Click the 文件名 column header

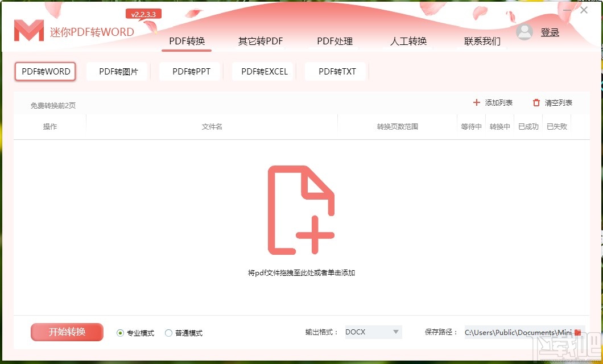coord(212,126)
